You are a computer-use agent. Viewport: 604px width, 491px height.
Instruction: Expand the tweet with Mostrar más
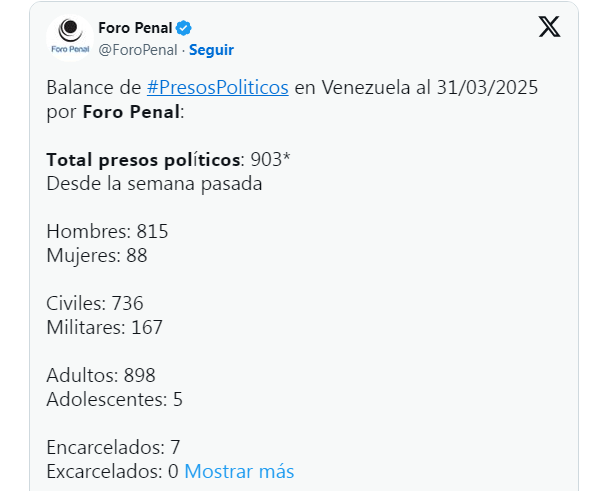[x=239, y=471]
